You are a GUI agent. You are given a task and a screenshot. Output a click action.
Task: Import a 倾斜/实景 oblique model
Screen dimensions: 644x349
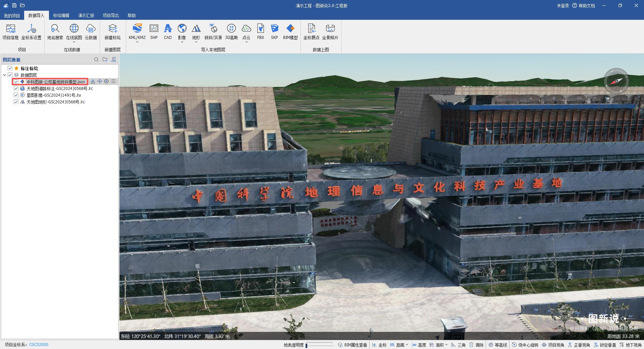[213, 32]
